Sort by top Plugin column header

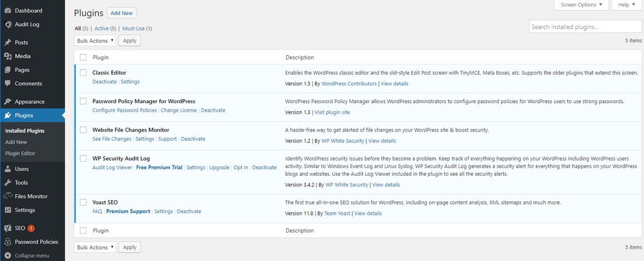coord(100,57)
